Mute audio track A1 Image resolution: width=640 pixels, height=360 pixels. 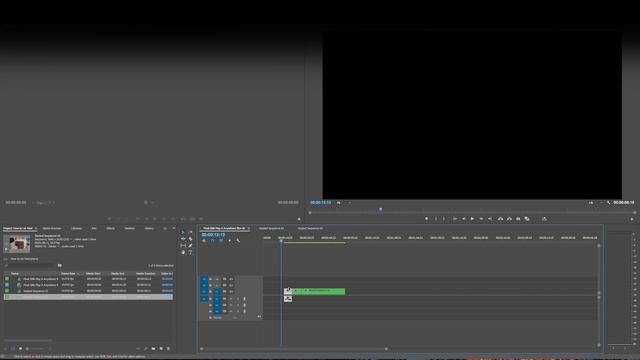coord(231,299)
